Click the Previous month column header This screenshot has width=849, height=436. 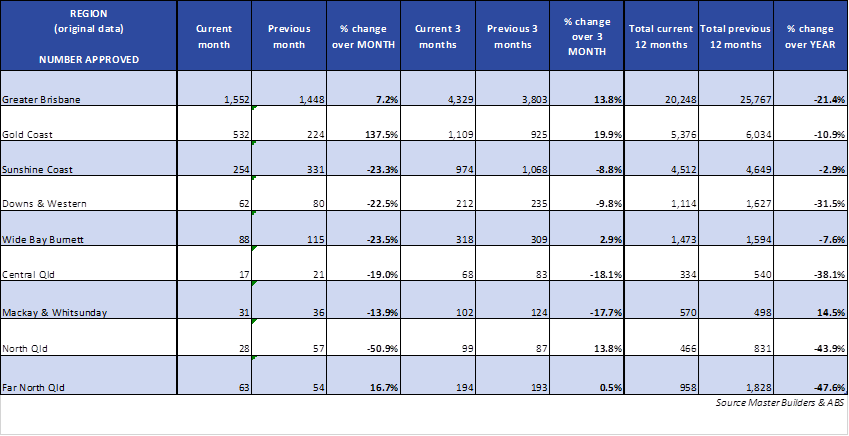289,36
